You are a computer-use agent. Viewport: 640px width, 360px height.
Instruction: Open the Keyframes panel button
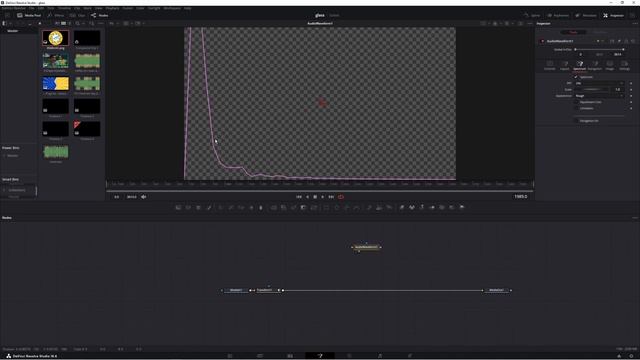[558, 16]
